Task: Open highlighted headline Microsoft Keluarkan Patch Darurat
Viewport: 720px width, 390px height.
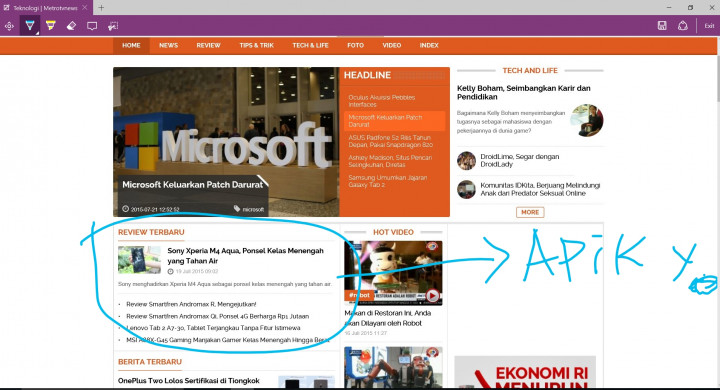Action: 394,121
